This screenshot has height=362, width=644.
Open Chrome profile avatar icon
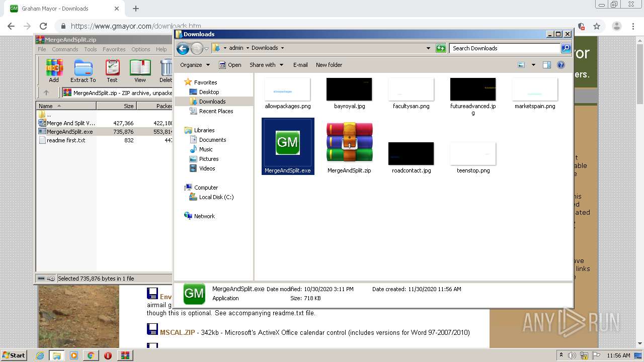tap(616, 26)
